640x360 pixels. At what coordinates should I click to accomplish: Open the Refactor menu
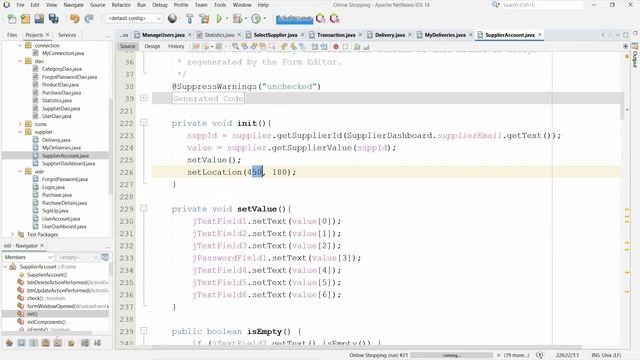point(121,5)
